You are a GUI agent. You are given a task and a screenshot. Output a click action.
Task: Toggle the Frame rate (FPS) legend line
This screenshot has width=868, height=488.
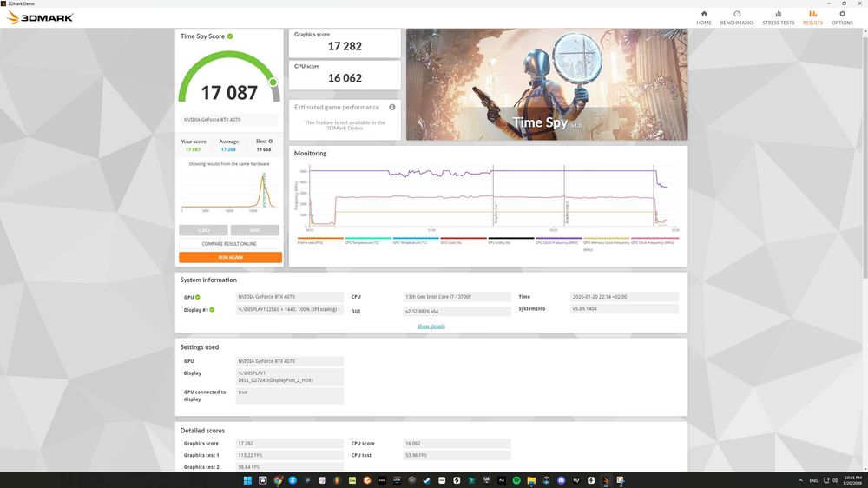(320, 241)
